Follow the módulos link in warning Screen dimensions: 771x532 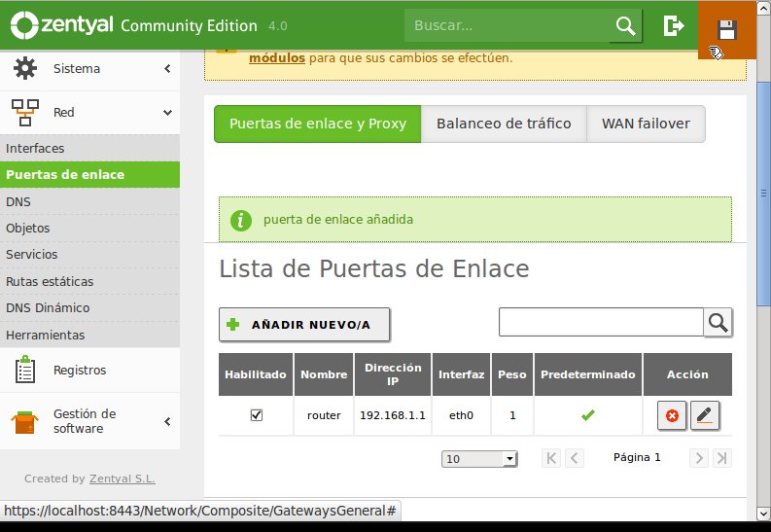point(277,58)
